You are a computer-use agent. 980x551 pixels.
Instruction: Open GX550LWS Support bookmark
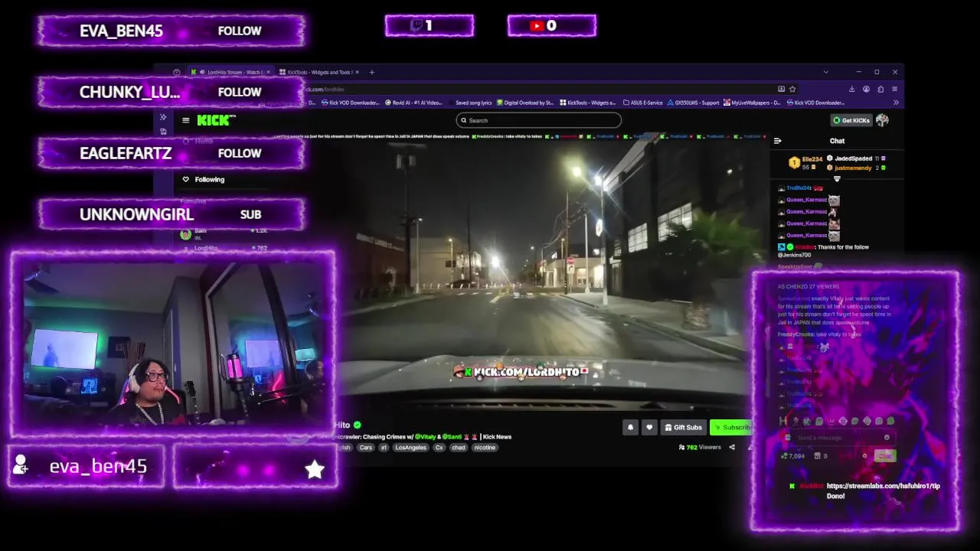pos(694,103)
